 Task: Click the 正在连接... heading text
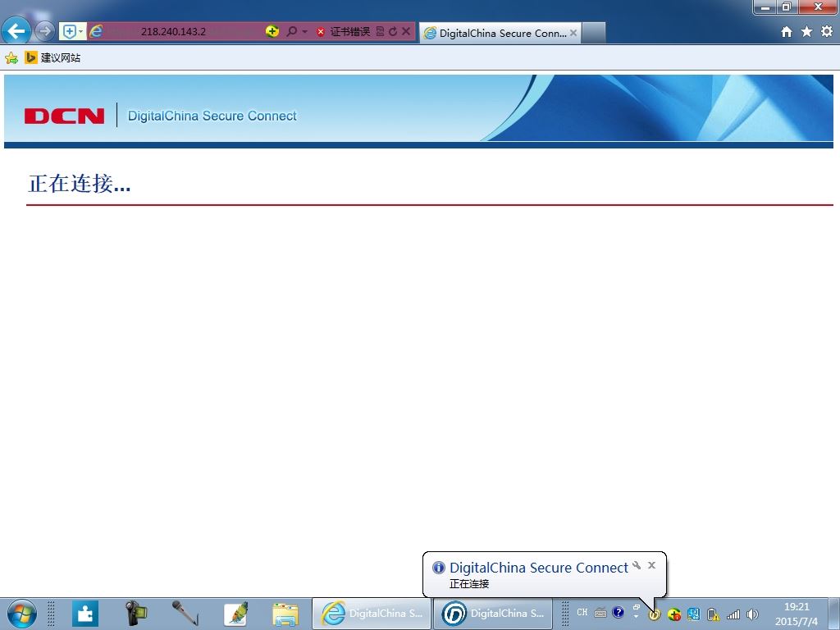(80, 183)
